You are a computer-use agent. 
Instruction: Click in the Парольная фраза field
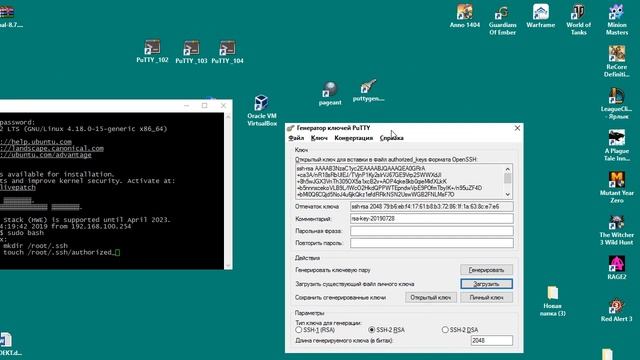[x=431, y=231]
